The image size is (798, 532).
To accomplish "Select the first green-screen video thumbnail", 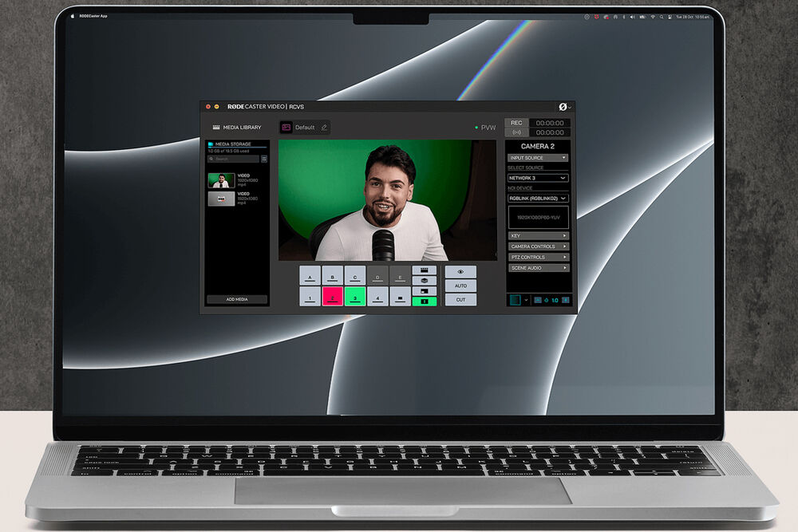I will [221, 180].
